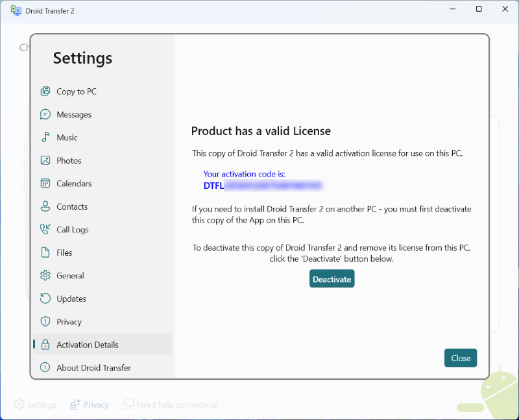Click the Copy to PC sidebar icon

click(45, 91)
